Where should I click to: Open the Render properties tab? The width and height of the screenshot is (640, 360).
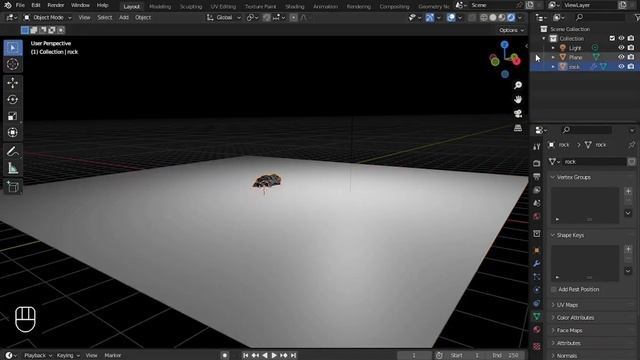537,163
